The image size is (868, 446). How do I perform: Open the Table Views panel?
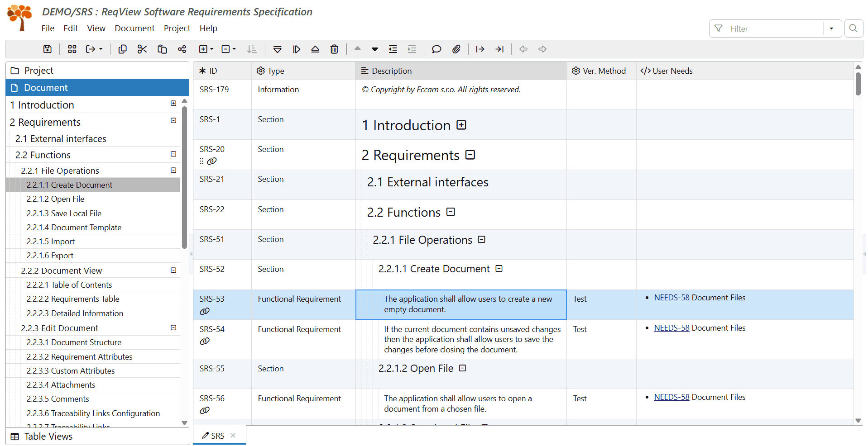48,437
